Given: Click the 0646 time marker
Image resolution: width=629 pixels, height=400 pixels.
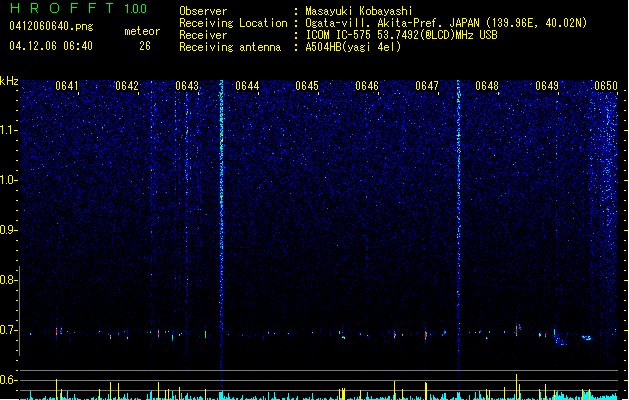Looking at the screenshot, I should [367, 86].
